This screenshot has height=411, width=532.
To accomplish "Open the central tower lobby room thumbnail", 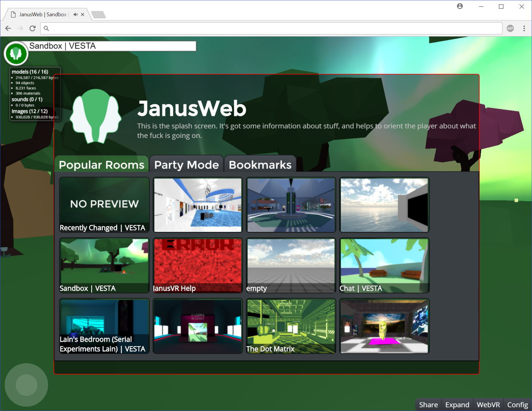I will [x=291, y=205].
